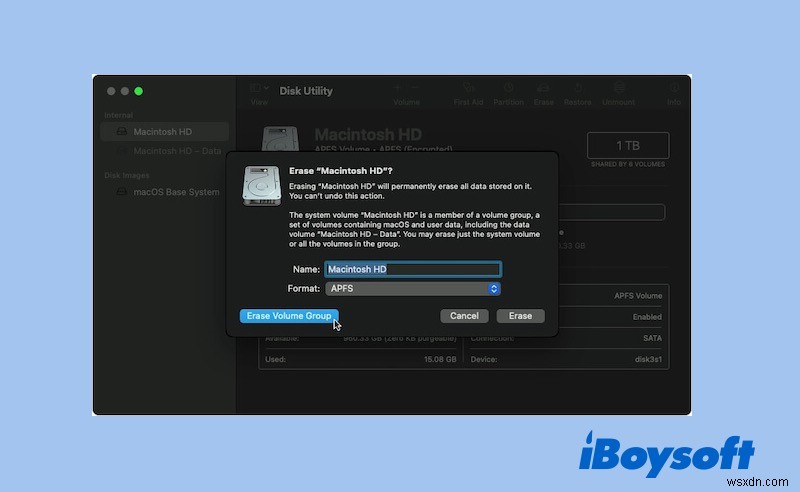Select Macintosh HD in the sidebar
The height and width of the screenshot is (492, 800).
pyautogui.click(x=164, y=132)
